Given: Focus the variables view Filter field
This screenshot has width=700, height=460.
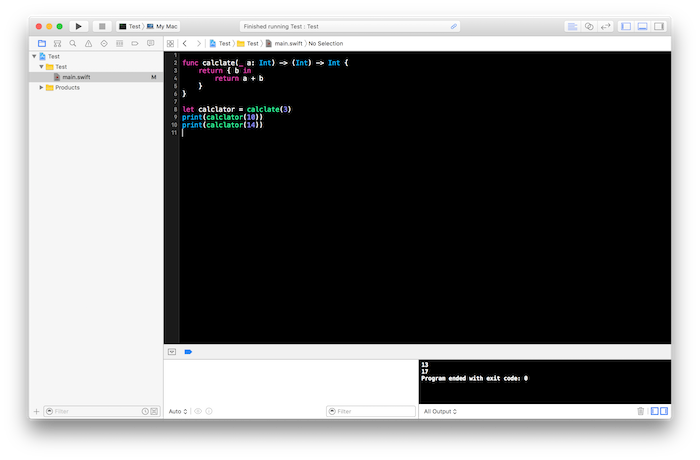Looking at the screenshot, I should click(371, 411).
